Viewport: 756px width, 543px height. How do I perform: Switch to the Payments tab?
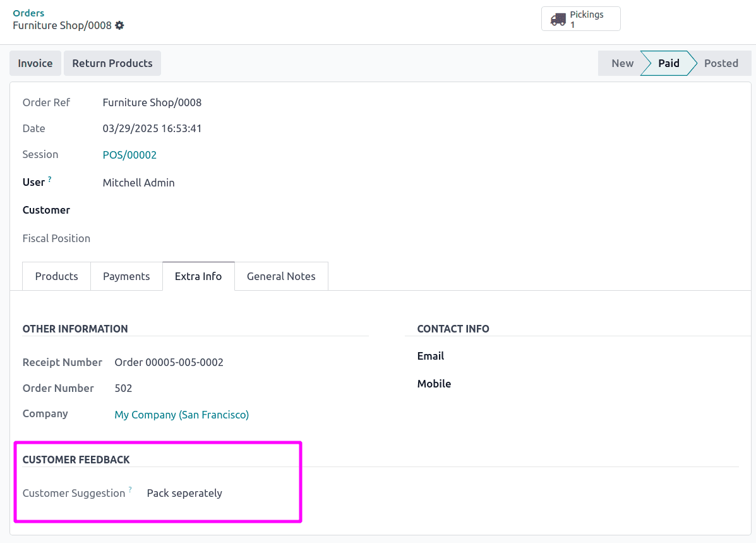[x=126, y=276]
